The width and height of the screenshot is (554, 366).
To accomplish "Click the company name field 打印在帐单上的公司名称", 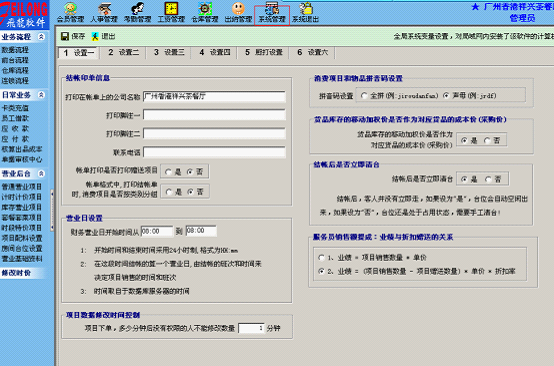I will (x=214, y=96).
